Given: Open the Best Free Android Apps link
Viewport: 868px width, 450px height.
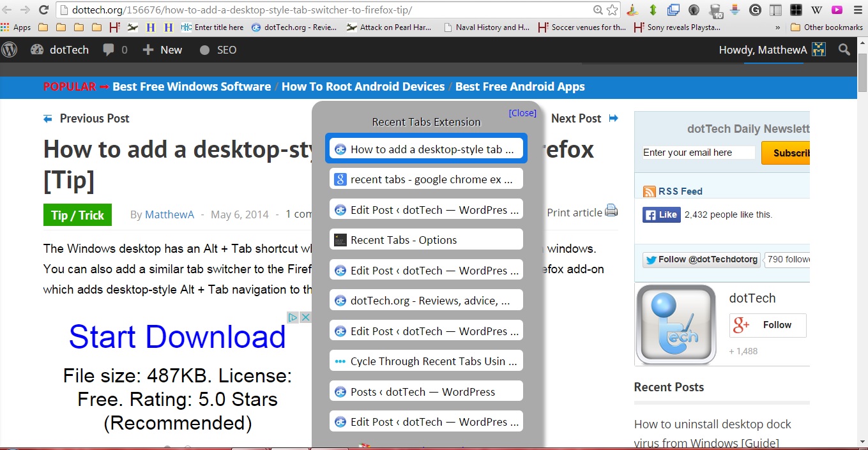Looking at the screenshot, I should click(x=520, y=87).
